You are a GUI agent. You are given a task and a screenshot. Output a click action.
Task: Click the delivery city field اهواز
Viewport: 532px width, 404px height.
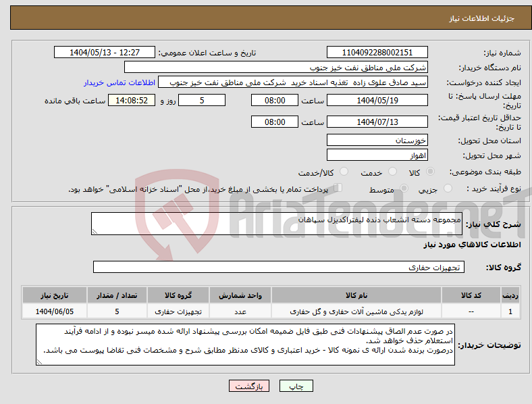[x=377, y=155]
